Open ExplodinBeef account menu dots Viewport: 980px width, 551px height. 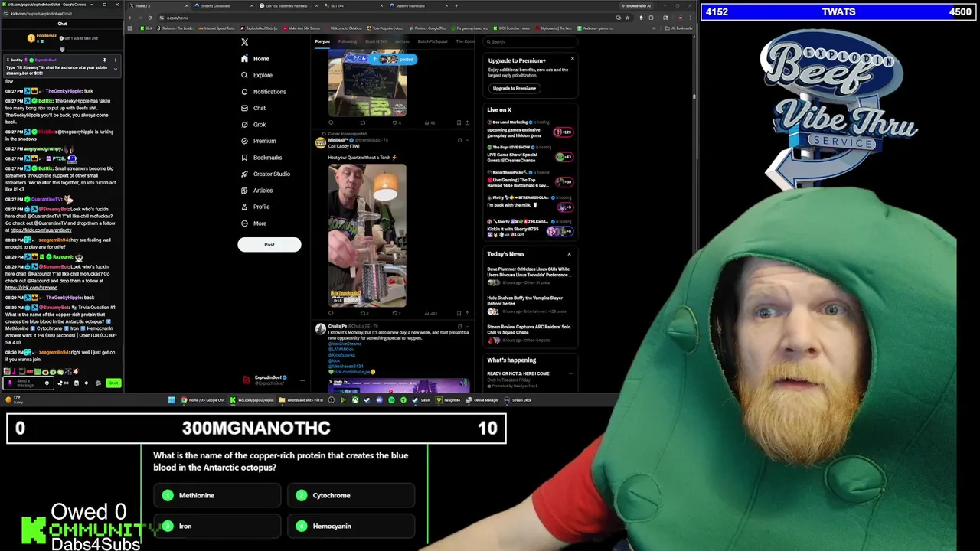coord(302,380)
